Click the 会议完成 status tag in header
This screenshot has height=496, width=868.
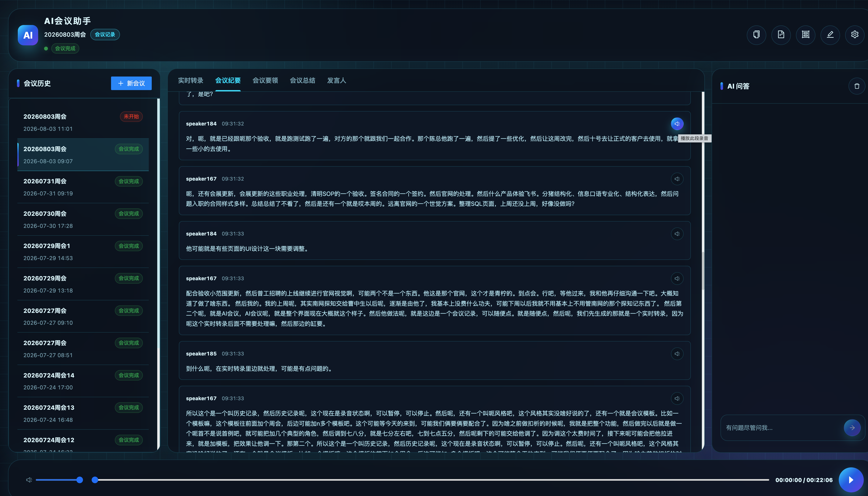[65, 48]
